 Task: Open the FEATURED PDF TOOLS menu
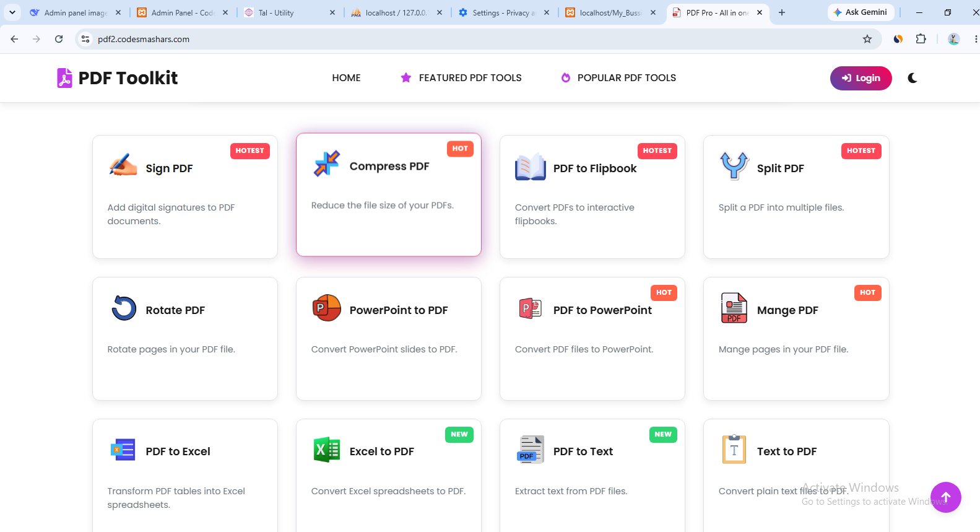click(461, 78)
